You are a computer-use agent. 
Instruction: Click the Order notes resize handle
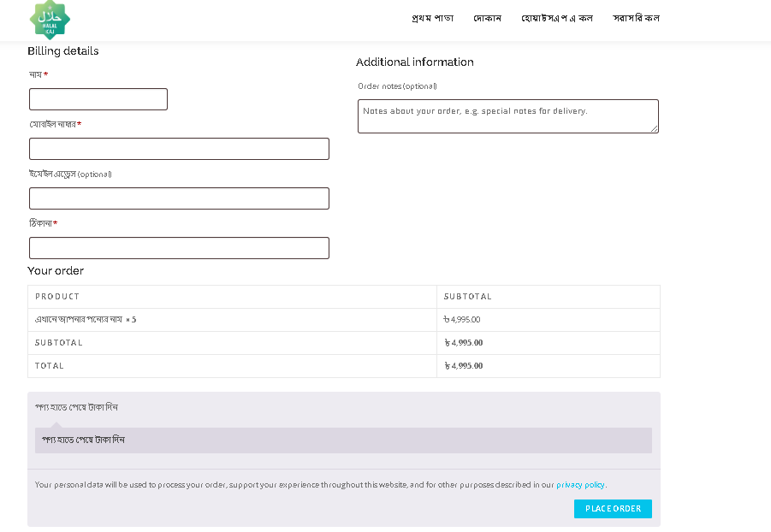(x=655, y=129)
